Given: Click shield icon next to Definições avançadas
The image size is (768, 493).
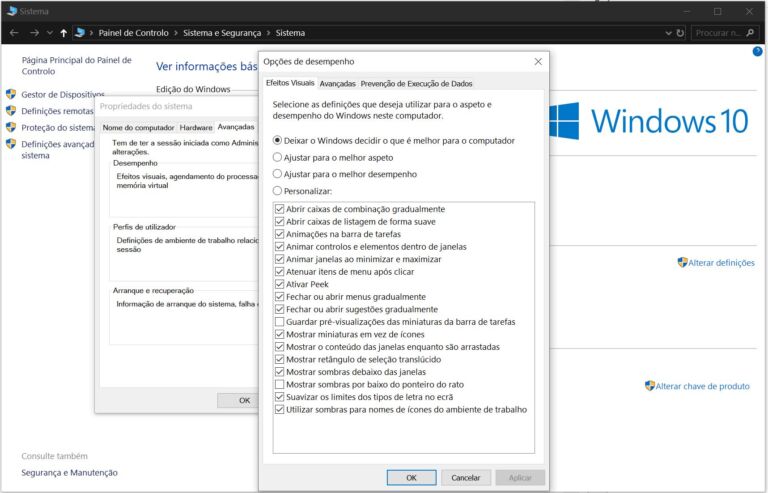Looking at the screenshot, I should coord(11,144).
